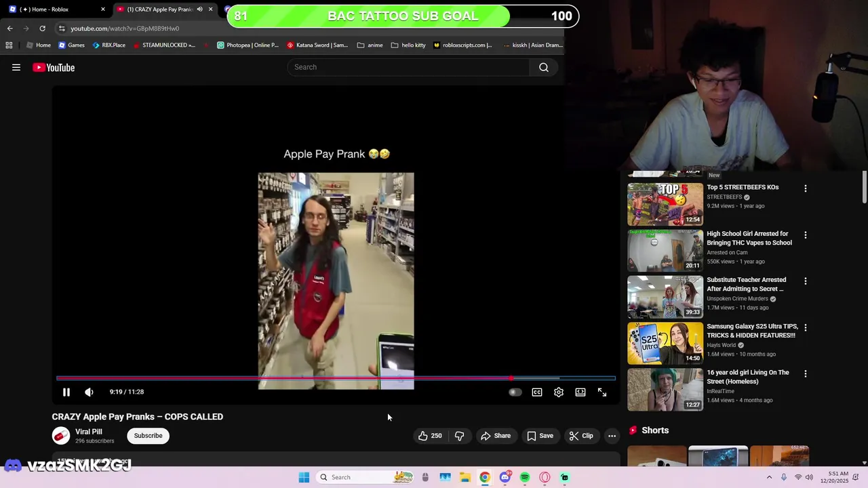Viewport: 868px width, 488px height.
Task: Share the video
Action: coord(496,436)
